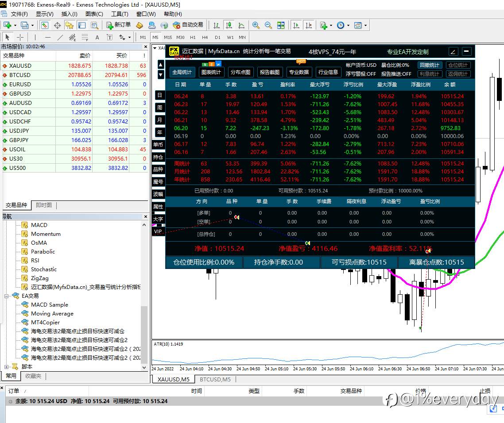Image resolution: width=504 pixels, height=423 pixels.
Task: Select the equidistant channel tool
Action: pos(72,37)
